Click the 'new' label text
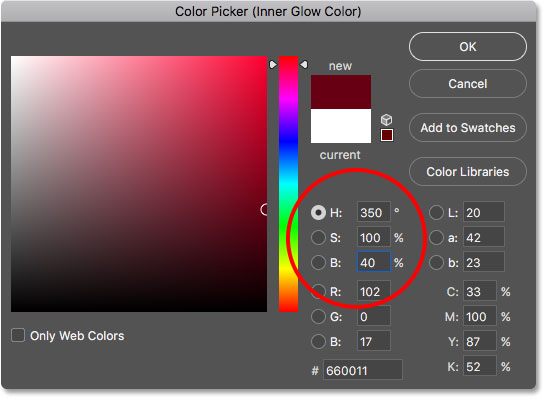Image resolution: width=544 pixels, height=398 pixels. [x=340, y=66]
